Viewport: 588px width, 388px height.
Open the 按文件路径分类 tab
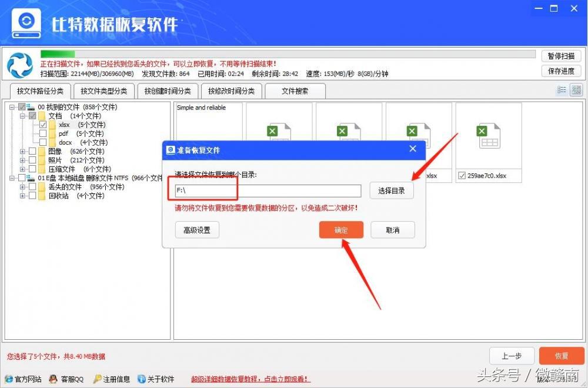coord(40,91)
